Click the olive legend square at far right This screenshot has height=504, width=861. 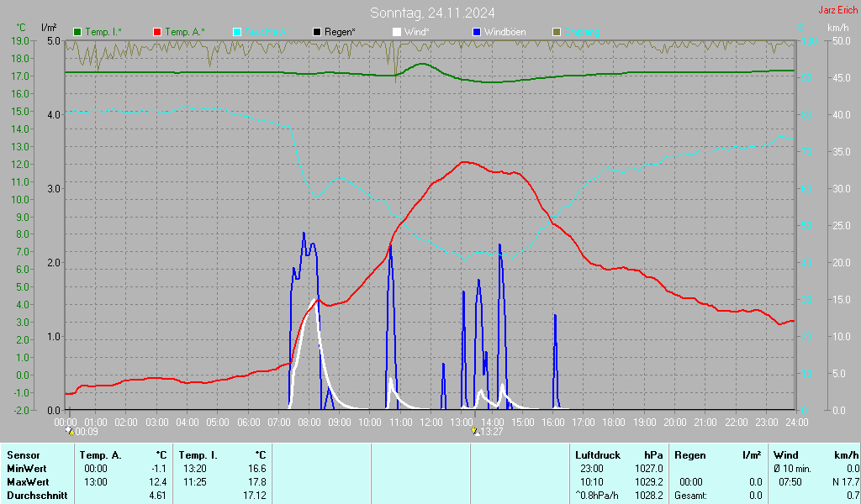coord(556,32)
